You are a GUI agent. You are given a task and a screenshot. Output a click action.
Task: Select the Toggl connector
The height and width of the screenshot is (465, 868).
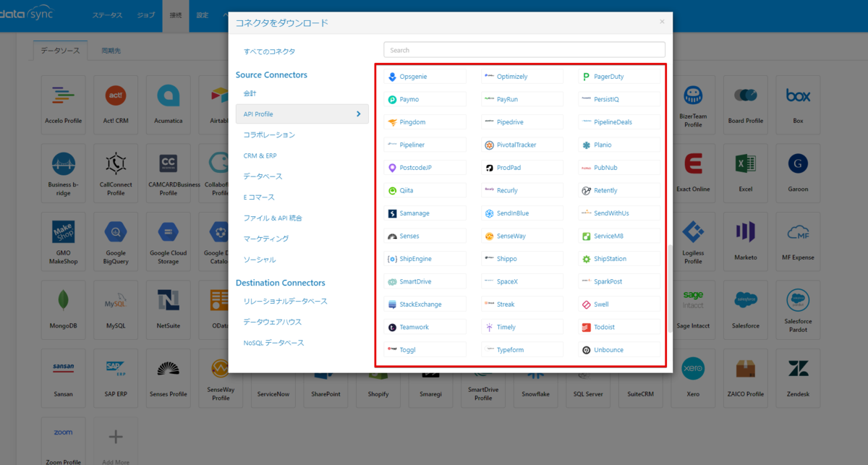(425, 350)
